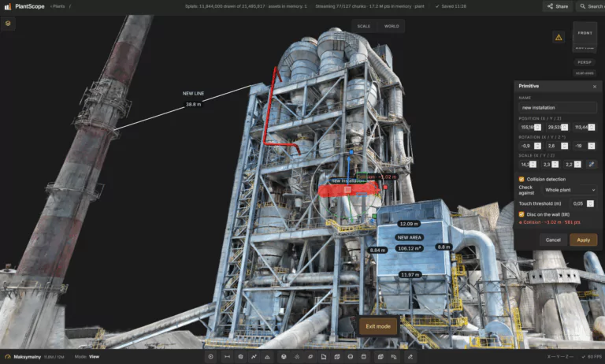Select the globe sphere tool icon
This screenshot has height=364, width=605.
coord(351,357)
